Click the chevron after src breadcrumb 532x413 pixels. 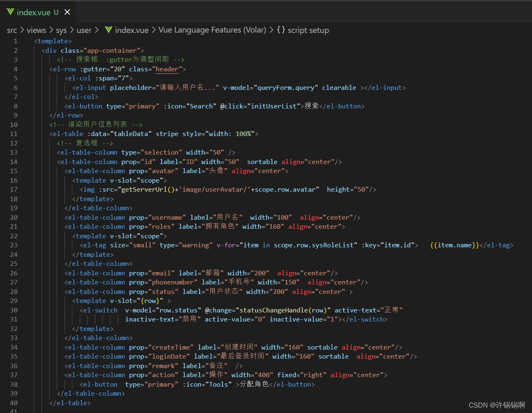[x=22, y=30]
